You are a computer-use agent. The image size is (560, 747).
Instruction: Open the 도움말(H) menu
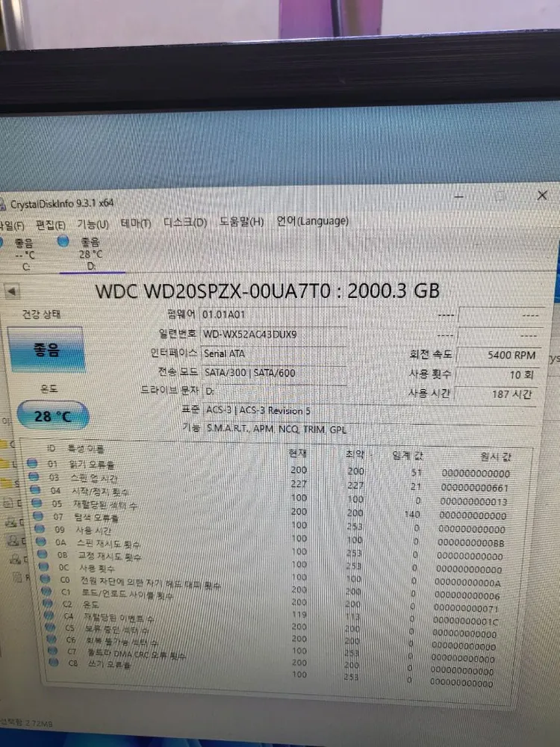coord(241,222)
